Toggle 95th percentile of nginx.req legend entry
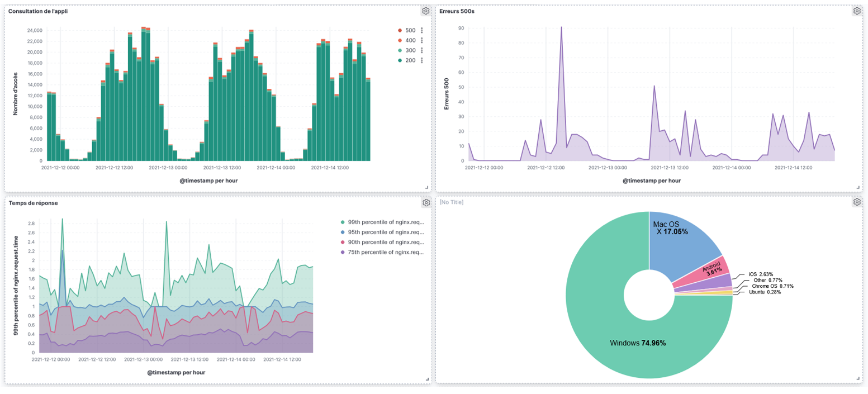Viewport: 868px width, 394px height. tap(386, 232)
